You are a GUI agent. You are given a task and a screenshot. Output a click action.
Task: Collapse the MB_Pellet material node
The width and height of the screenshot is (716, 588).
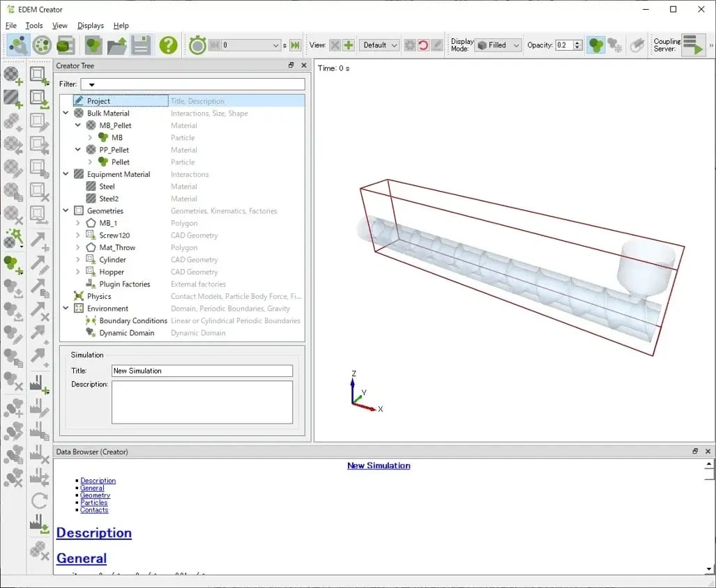click(78, 125)
